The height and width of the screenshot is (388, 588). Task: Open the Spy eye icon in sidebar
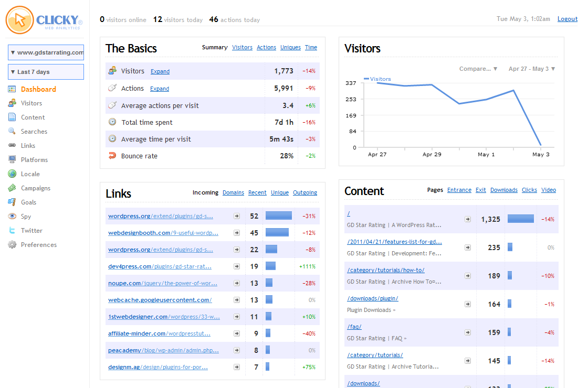pyautogui.click(x=12, y=216)
